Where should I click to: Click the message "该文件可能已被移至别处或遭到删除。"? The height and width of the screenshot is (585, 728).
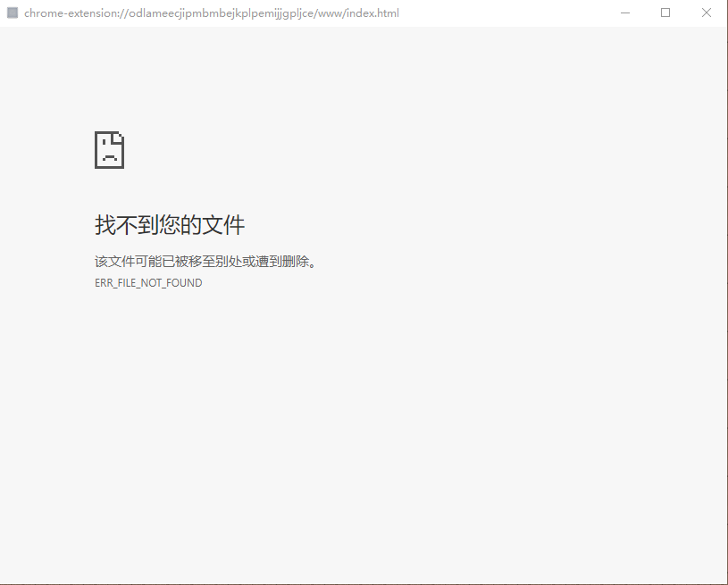click(205, 262)
